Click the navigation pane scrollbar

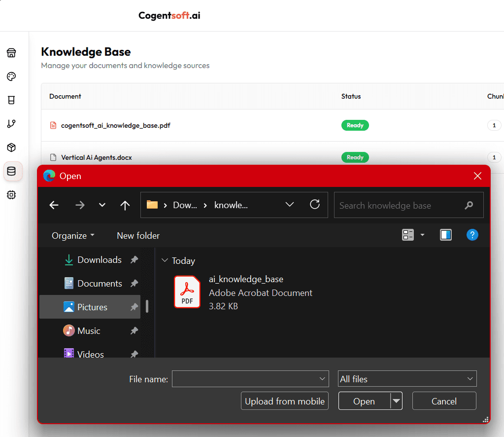(147, 306)
